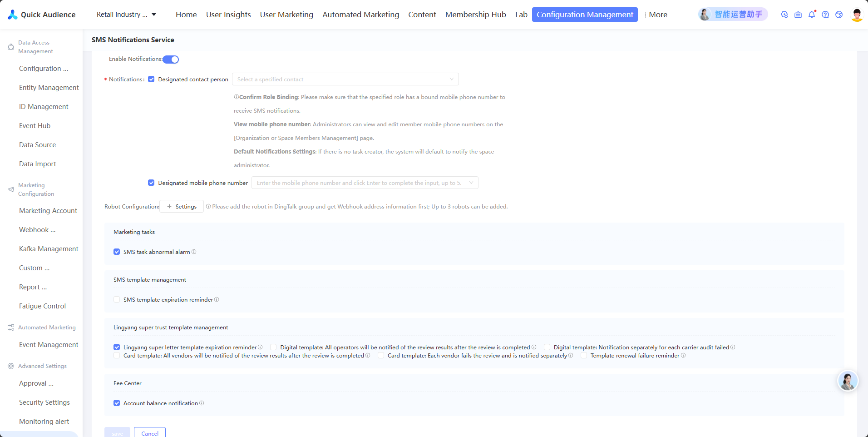Click the save button
The width and height of the screenshot is (868, 437).
pos(117,432)
